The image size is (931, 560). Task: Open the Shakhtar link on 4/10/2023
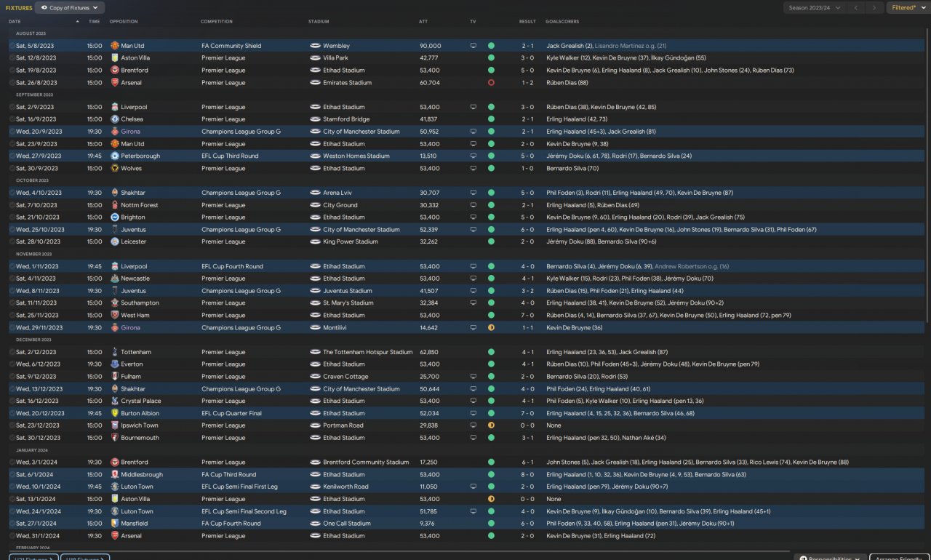click(x=133, y=193)
